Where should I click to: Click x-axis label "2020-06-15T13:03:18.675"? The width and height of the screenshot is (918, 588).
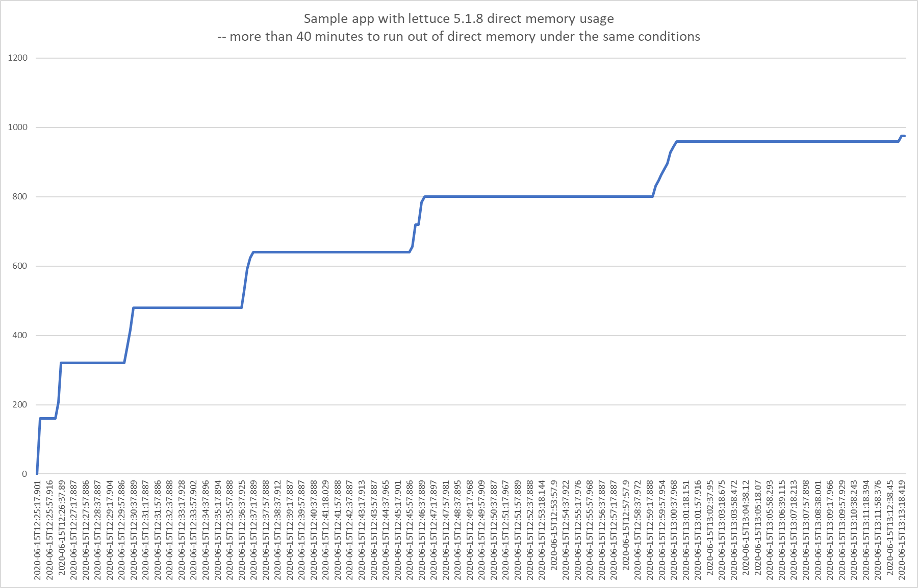(722, 530)
